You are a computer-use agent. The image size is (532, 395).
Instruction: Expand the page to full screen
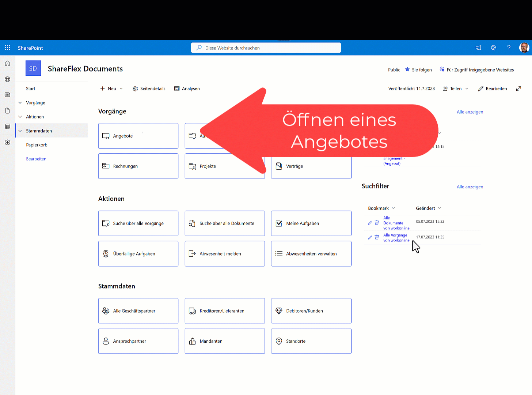pos(518,89)
